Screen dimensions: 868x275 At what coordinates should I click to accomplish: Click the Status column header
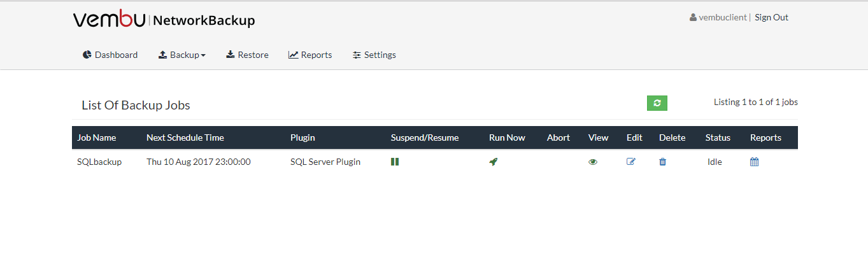pyautogui.click(x=718, y=137)
